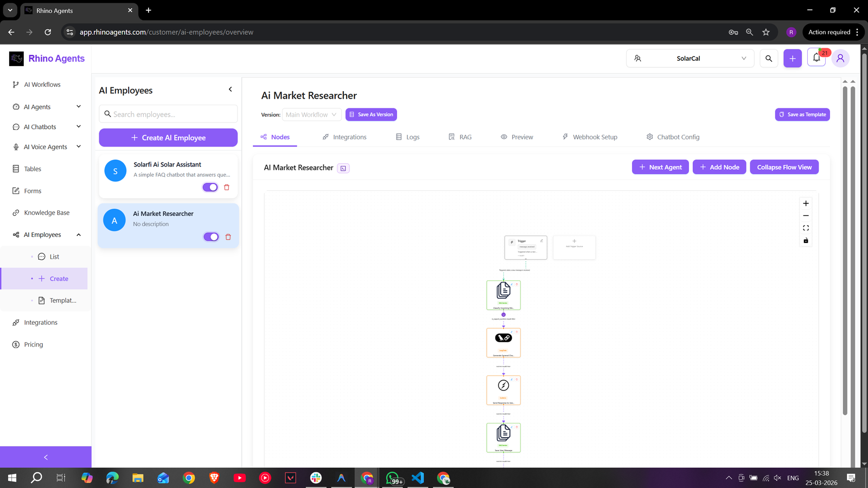The width and height of the screenshot is (868, 488).
Task: Collapse the AI Employees sidebar section
Action: pyautogui.click(x=79, y=234)
